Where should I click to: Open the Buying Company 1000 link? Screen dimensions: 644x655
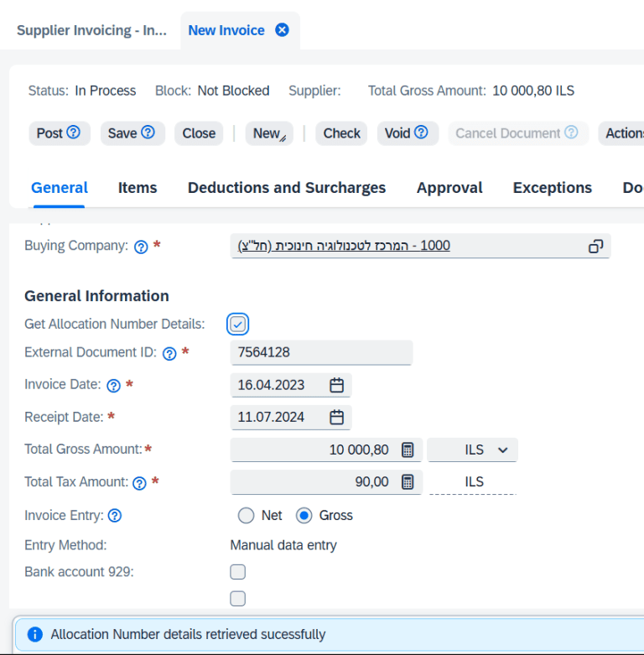pyautogui.click(x=344, y=245)
